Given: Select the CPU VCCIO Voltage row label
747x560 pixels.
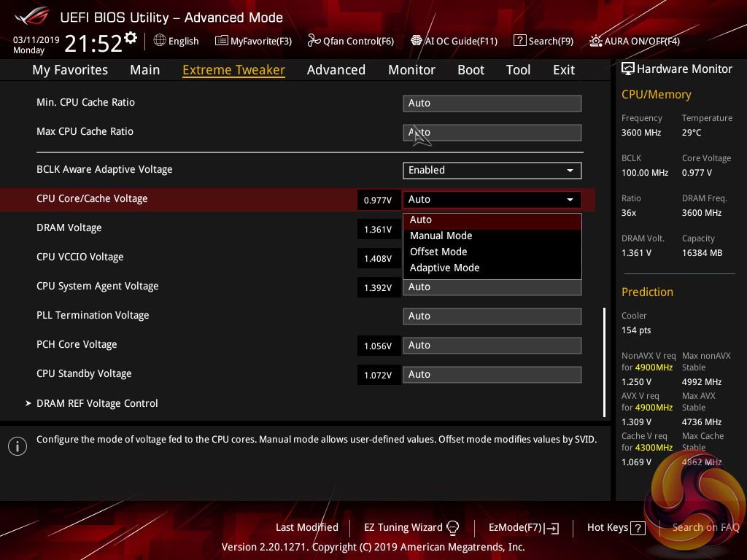Looking at the screenshot, I should click(x=80, y=257).
